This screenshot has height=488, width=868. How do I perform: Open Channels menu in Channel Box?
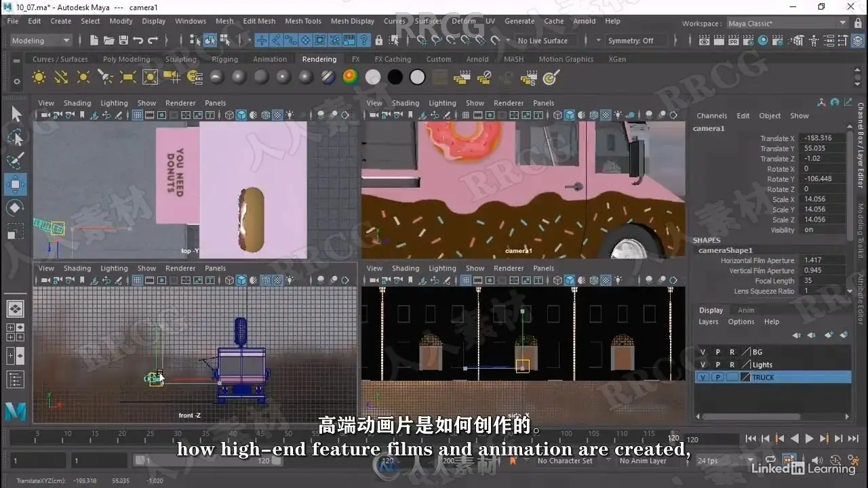(x=711, y=116)
